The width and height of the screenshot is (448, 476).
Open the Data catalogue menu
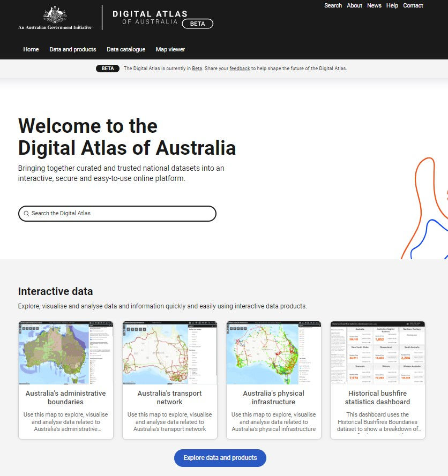(126, 49)
